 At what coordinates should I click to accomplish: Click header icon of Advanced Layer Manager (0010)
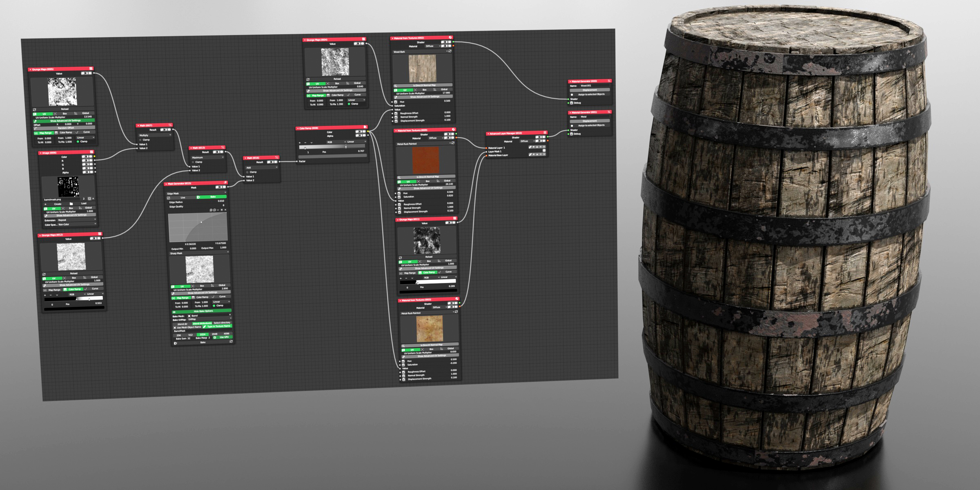(x=545, y=132)
